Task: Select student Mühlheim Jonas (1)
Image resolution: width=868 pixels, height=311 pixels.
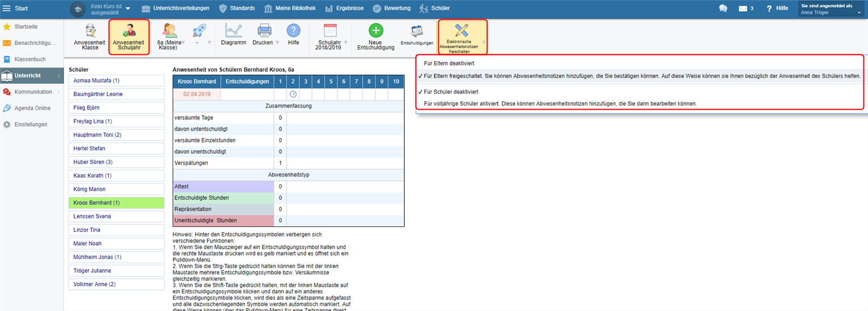Action: [x=116, y=257]
